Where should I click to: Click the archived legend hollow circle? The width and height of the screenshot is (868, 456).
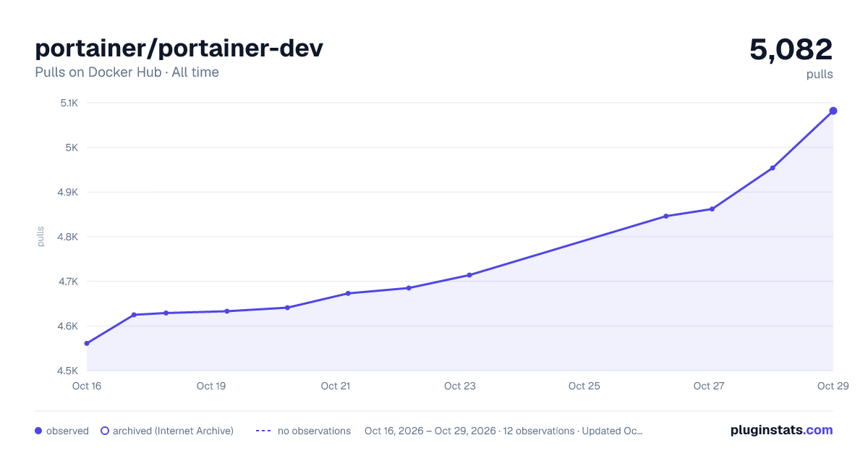(x=104, y=431)
